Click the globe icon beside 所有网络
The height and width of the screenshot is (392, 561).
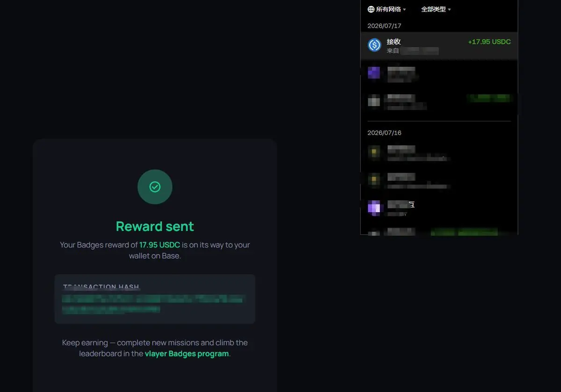click(x=371, y=9)
